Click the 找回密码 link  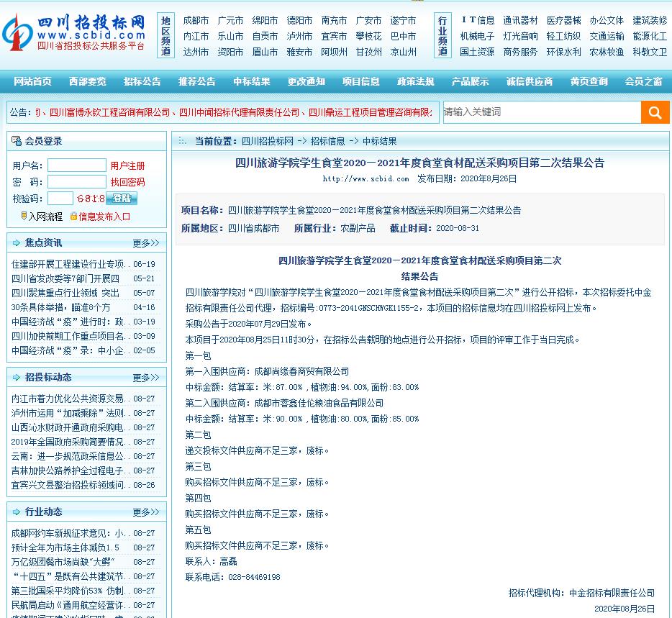click(x=127, y=182)
